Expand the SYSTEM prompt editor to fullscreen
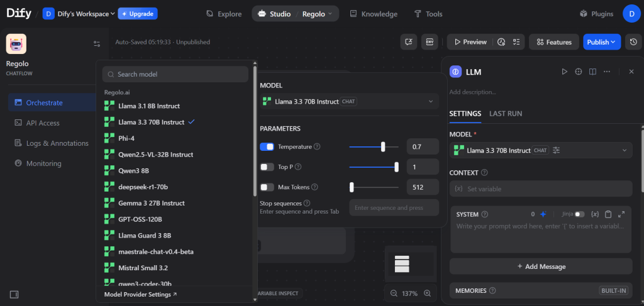Viewport: 644px width, 306px height. tap(621, 214)
